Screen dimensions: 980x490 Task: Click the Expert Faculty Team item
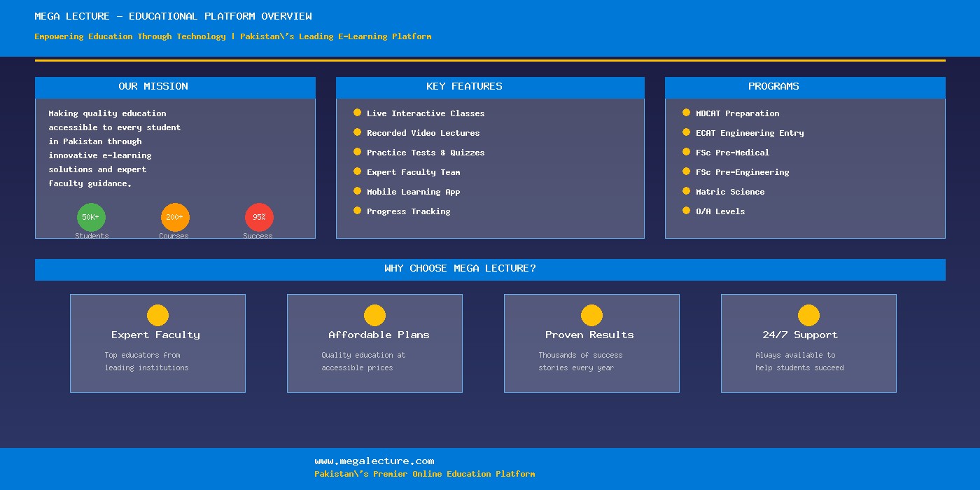pos(413,172)
